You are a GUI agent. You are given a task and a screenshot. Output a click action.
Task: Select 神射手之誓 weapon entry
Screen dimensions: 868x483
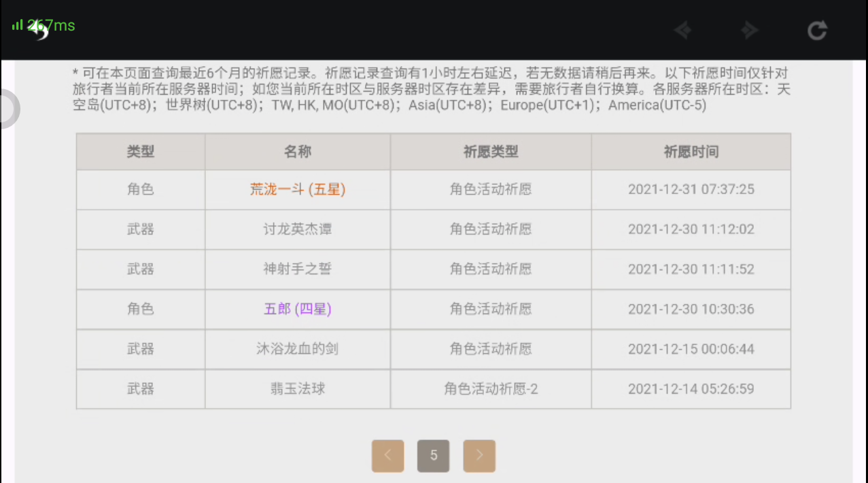[x=298, y=269]
